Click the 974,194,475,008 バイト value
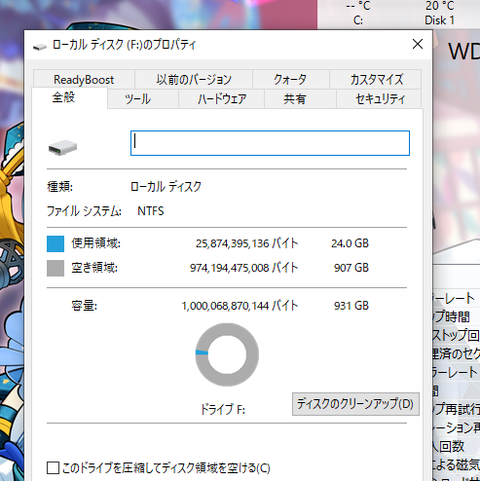Image resolution: width=480 pixels, height=481 pixels. [244, 268]
